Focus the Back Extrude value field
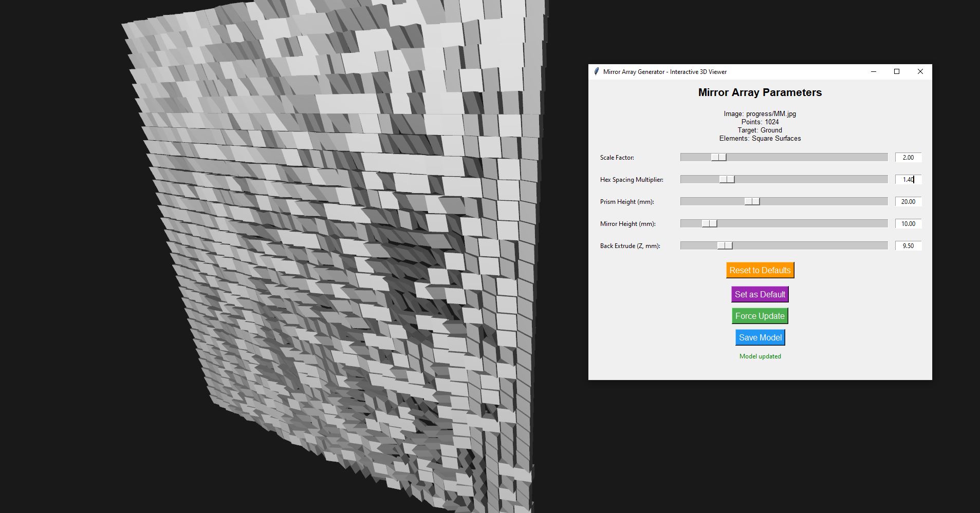Viewport: 980px width, 513px height. pos(908,246)
